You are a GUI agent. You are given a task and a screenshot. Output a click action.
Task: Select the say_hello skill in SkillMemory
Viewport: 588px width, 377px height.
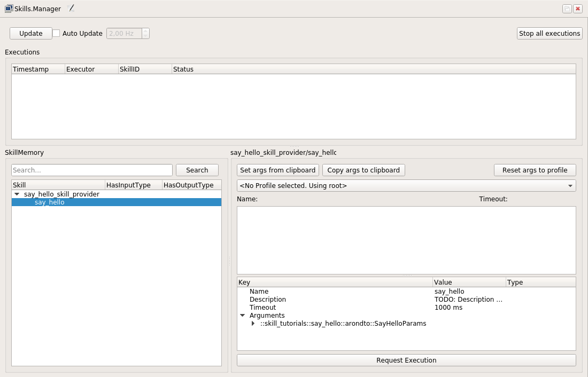[x=49, y=202]
